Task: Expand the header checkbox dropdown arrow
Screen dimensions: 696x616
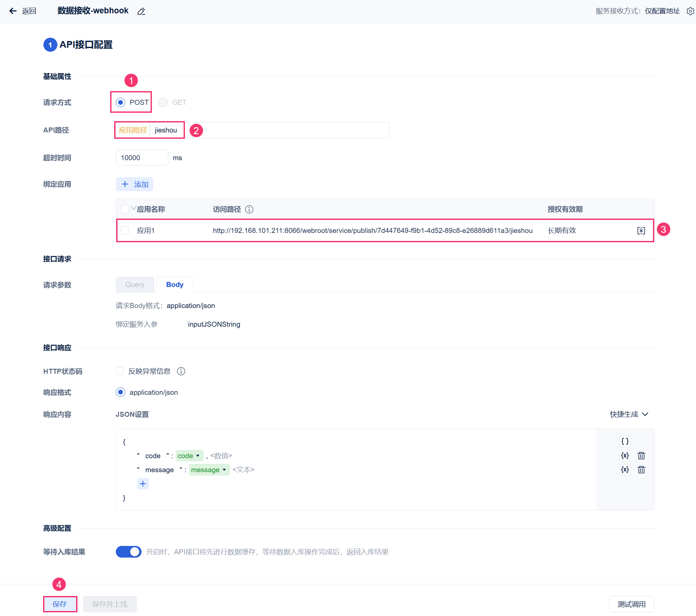Action: [x=134, y=208]
